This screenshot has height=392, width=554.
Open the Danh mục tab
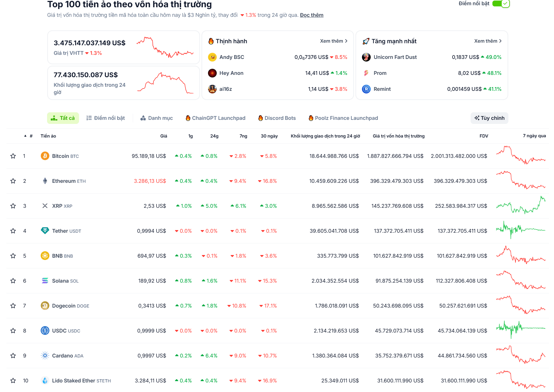pyautogui.click(x=157, y=118)
